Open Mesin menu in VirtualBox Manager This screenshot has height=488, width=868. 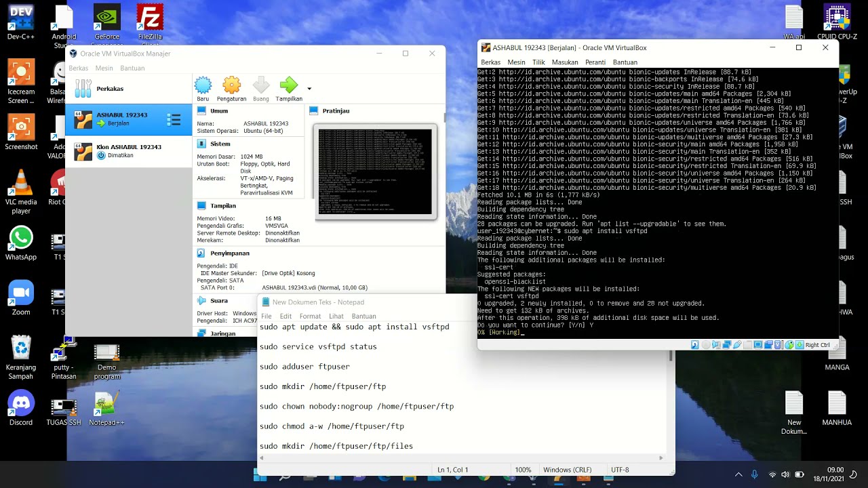click(104, 68)
